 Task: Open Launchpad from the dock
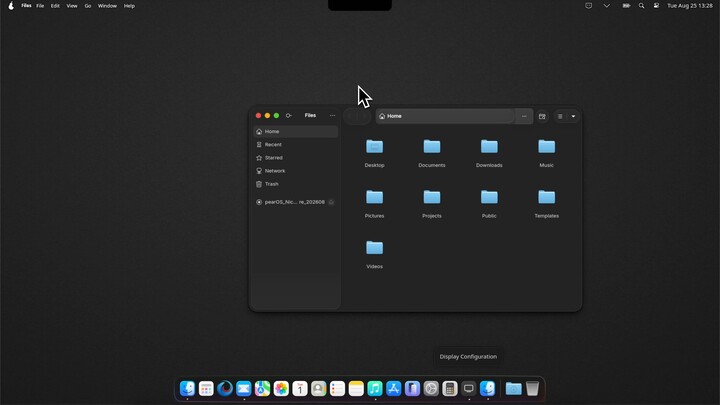[x=206, y=388]
